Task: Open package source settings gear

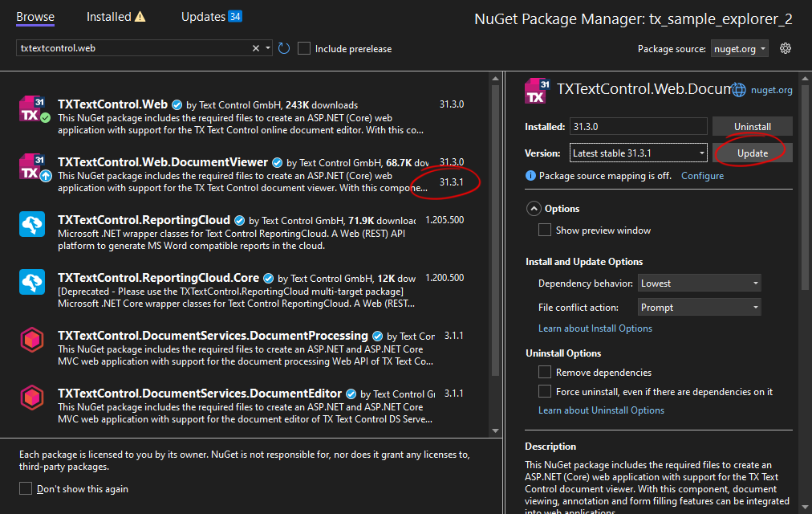Action: (785, 48)
